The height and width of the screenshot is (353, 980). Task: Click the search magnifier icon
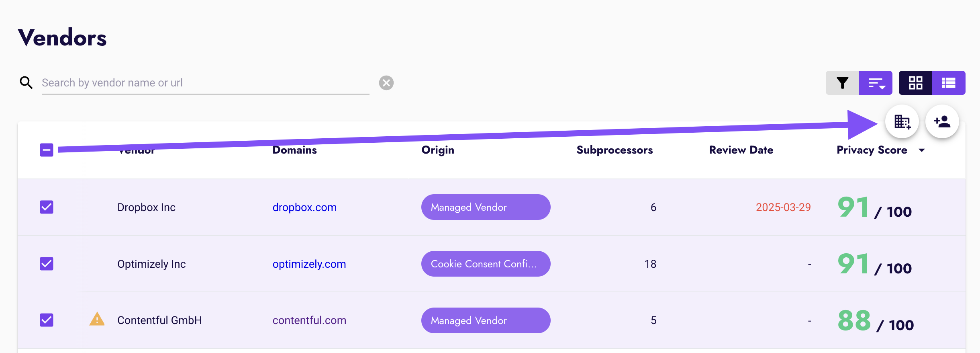(x=27, y=82)
